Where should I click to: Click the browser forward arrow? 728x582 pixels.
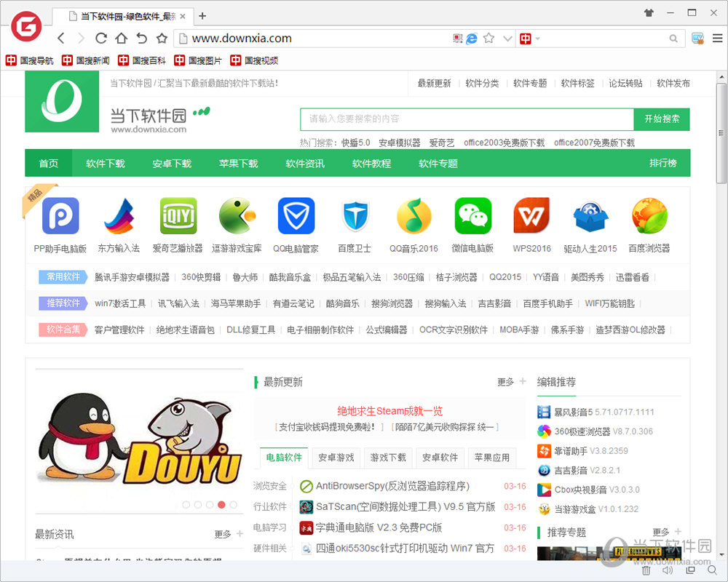tap(81, 38)
